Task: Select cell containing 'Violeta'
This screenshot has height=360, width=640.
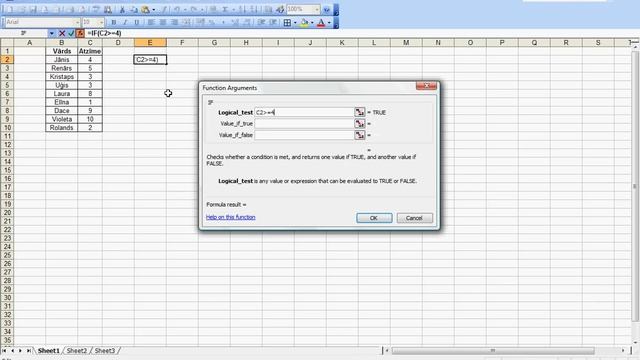Action: tap(62, 119)
